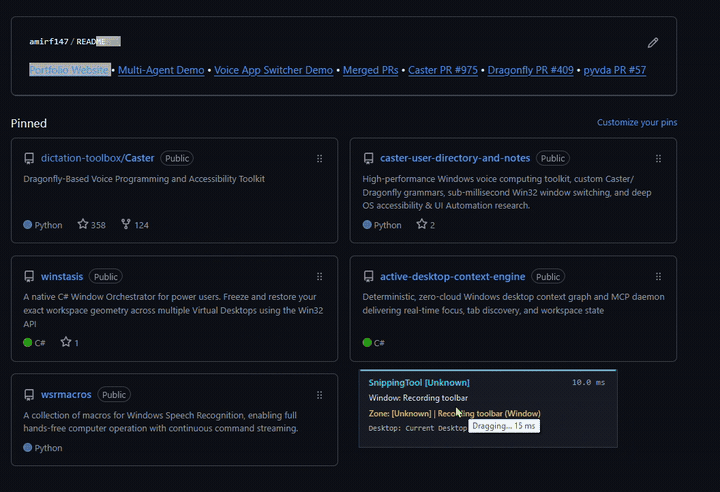Screen dimensions: 720x492
Task: Click 'Deterministic, zero-cloud Windows' description
Action: (x=513, y=304)
